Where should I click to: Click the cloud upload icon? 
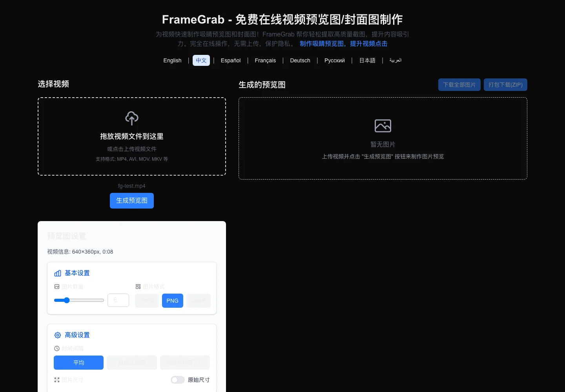point(132,118)
